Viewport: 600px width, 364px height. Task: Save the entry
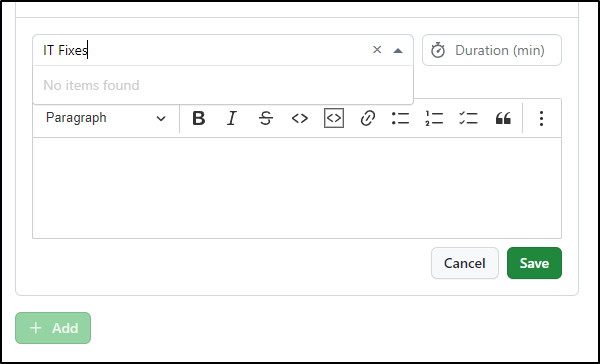[534, 263]
